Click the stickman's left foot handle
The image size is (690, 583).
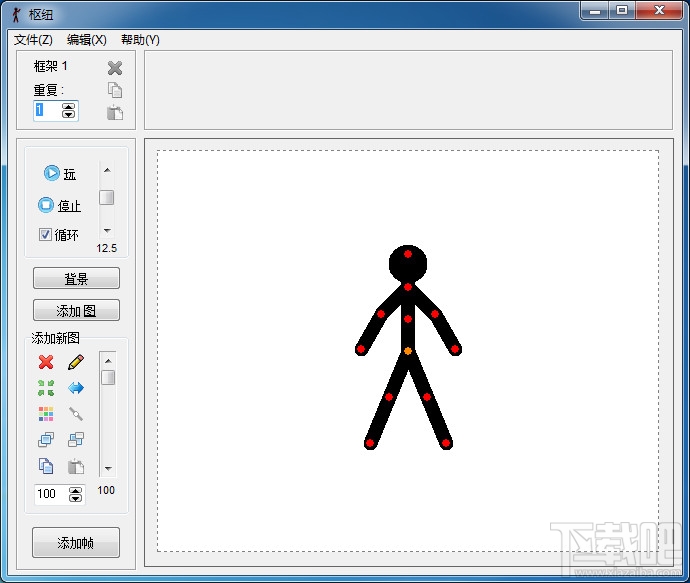tap(370, 443)
